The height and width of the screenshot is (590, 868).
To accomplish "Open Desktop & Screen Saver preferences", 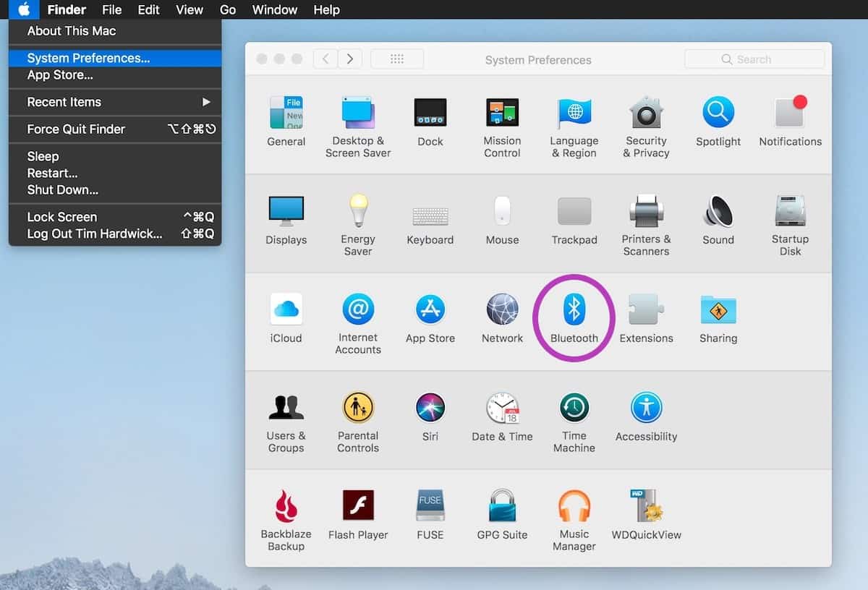I will (358, 127).
